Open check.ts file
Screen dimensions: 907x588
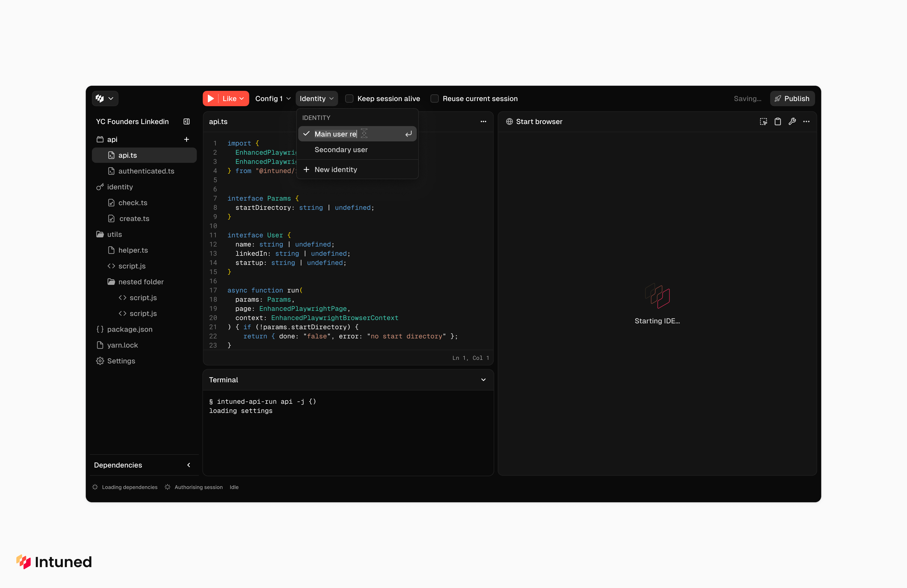[x=144, y=203]
